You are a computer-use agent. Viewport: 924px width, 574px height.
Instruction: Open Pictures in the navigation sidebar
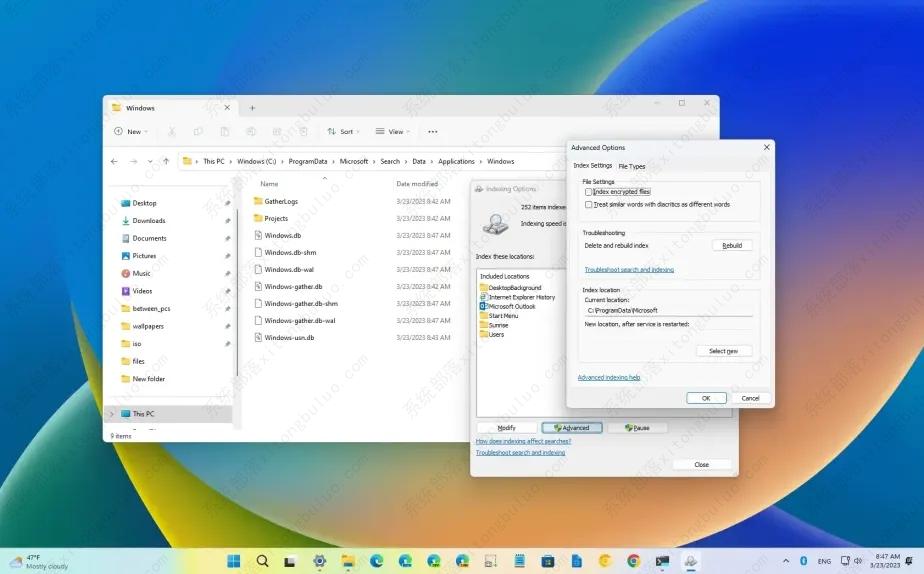[x=144, y=256]
